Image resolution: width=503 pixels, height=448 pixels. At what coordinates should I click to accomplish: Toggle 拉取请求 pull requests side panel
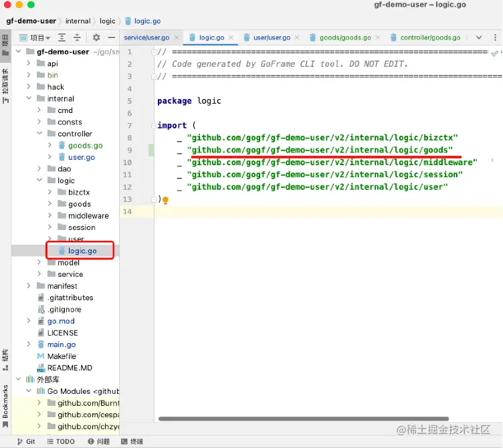tap(5, 86)
